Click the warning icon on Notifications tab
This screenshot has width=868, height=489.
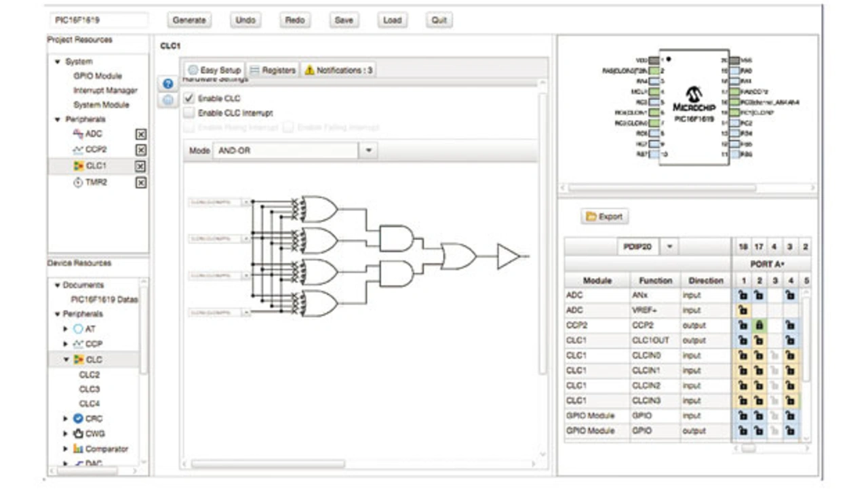tap(309, 70)
